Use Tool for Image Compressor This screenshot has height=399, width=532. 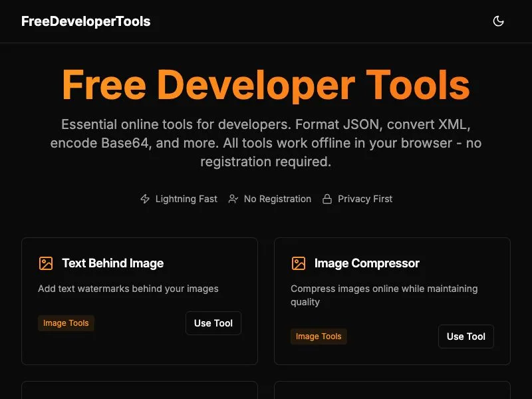pyautogui.click(x=466, y=336)
